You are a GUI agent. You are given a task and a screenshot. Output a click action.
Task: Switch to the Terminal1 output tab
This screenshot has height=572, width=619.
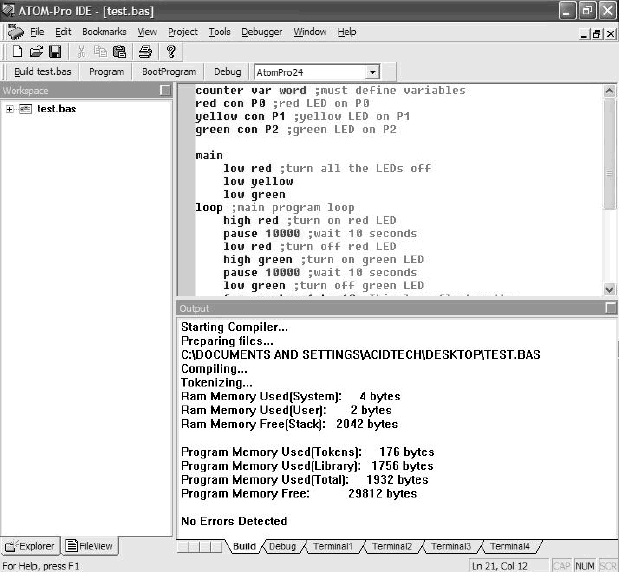coord(336,547)
